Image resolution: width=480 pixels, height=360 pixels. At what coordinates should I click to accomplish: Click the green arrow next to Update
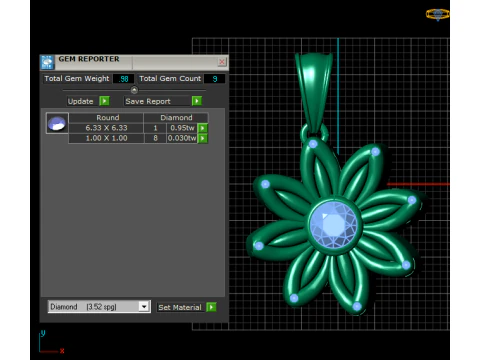tap(104, 101)
